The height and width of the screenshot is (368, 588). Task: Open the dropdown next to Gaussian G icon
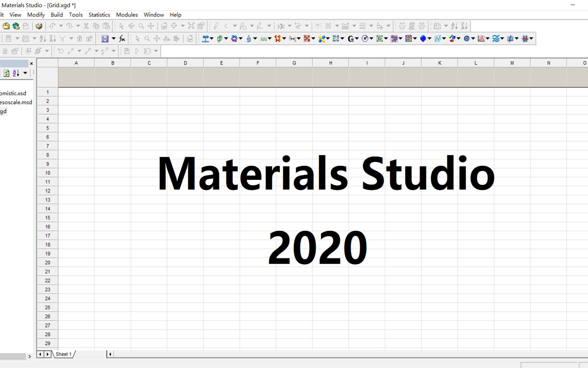[357, 39]
